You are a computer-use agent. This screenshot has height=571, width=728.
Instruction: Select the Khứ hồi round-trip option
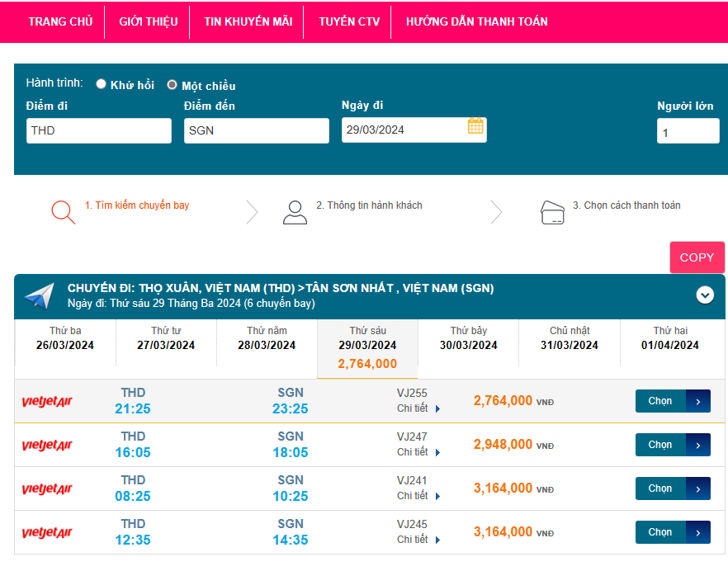pyautogui.click(x=102, y=84)
